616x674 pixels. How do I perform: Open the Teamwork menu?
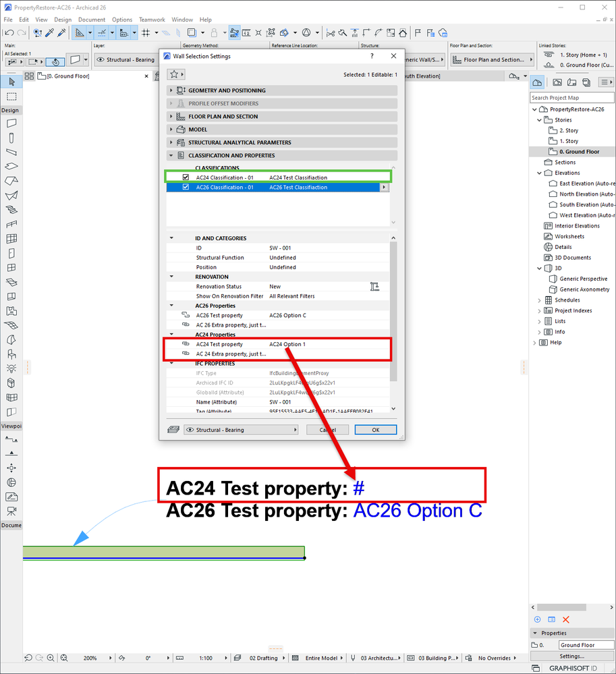tap(152, 20)
